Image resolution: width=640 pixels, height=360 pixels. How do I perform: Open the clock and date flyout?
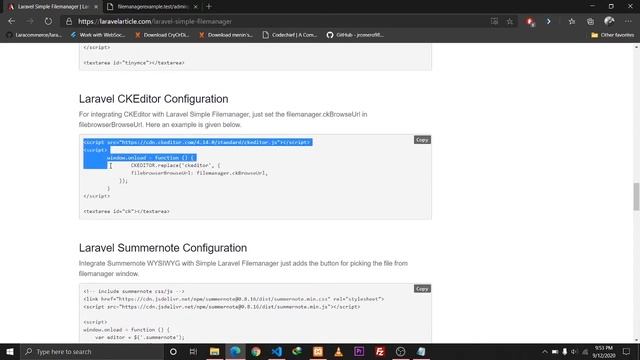point(604,351)
